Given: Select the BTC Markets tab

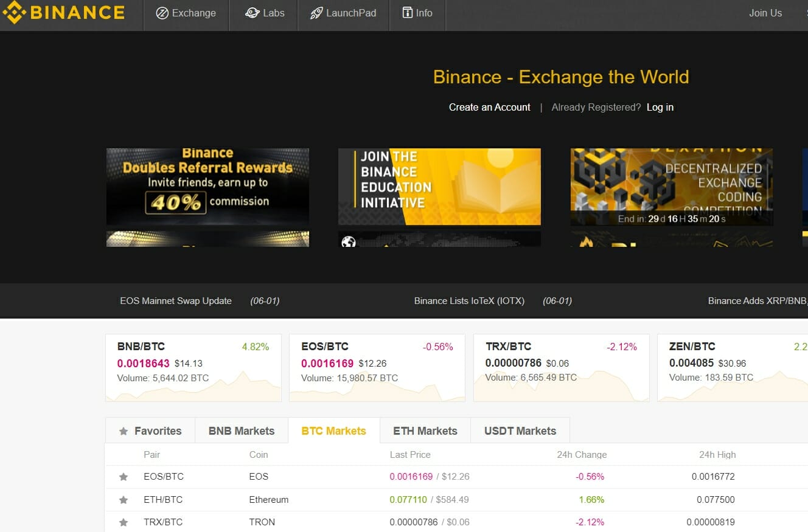Looking at the screenshot, I should point(334,430).
